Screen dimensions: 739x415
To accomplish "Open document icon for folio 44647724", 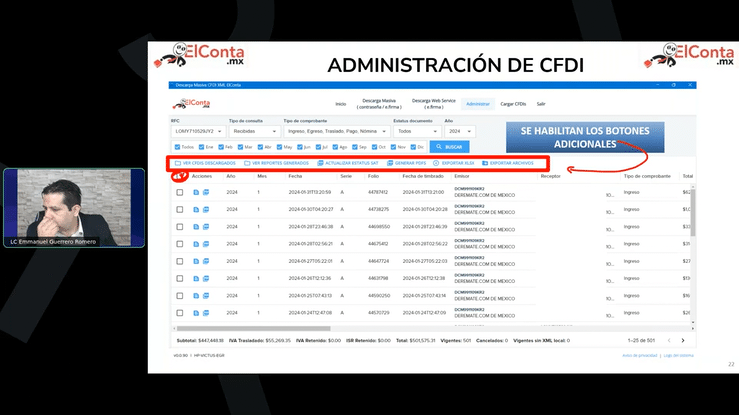I will click(196, 261).
